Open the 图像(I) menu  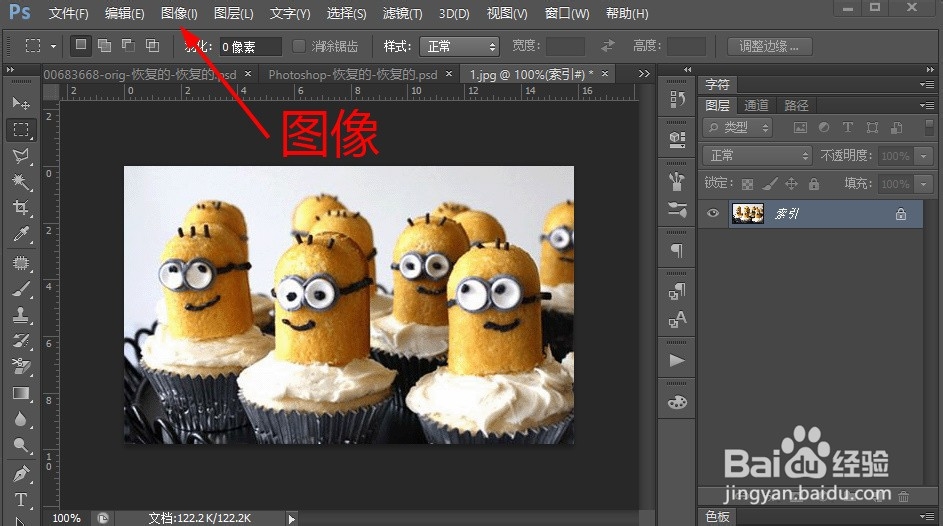coord(179,13)
